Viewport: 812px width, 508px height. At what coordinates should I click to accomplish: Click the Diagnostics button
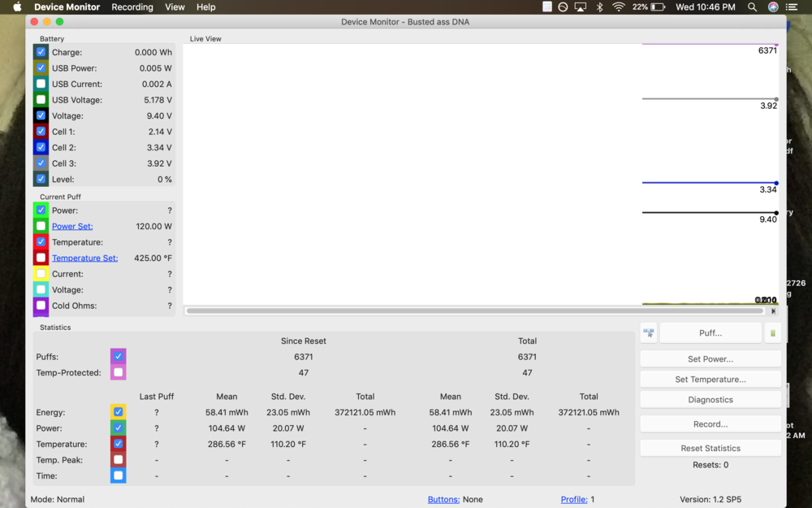click(x=710, y=400)
